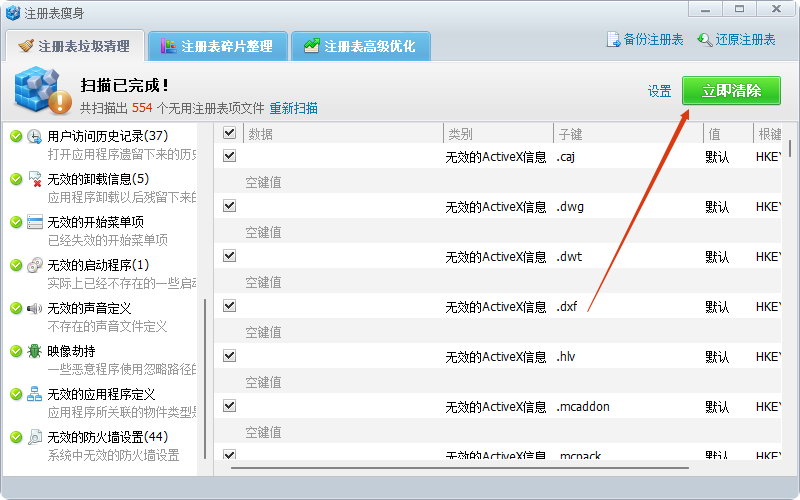This screenshot has width=800, height=500.
Task: Click the invalid Start menu items icon
Action: 35,222
